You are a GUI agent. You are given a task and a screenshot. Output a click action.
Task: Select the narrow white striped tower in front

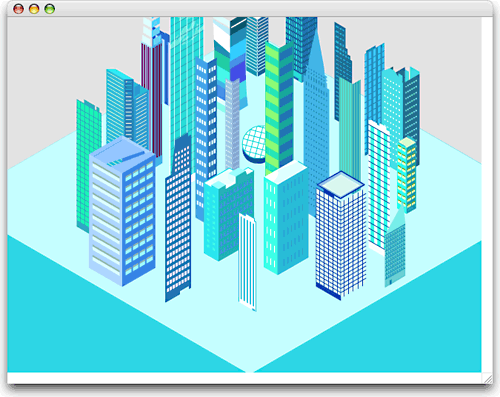[247, 262]
